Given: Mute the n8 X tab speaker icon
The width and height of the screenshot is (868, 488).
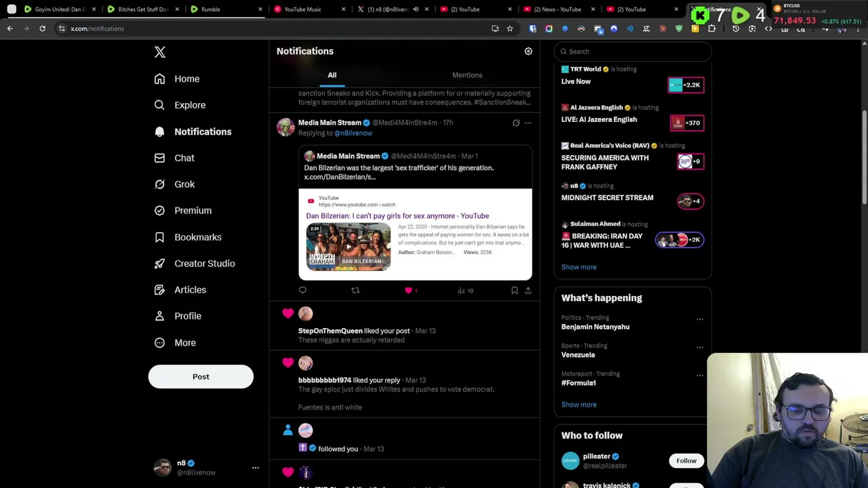Looking at the screenshot, I should pyautogui.click(x=416, y=9).
